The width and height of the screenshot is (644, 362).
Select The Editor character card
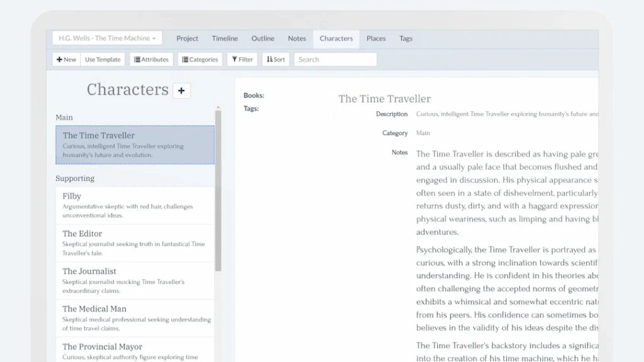pos(135,243)
